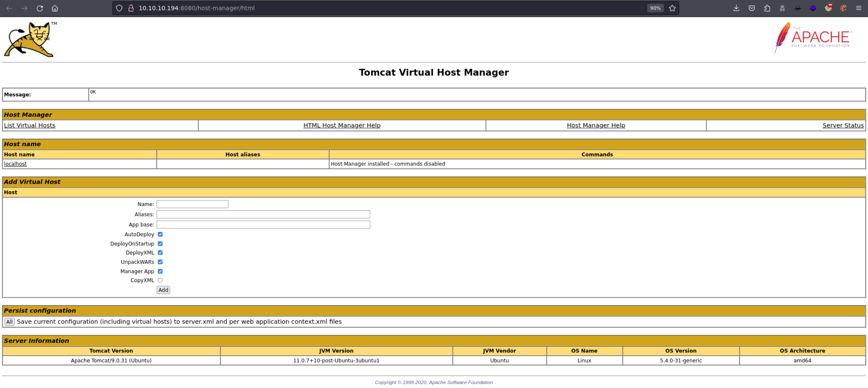Bookmark this page with the star
868x388 pixels.
coord(672,8)
